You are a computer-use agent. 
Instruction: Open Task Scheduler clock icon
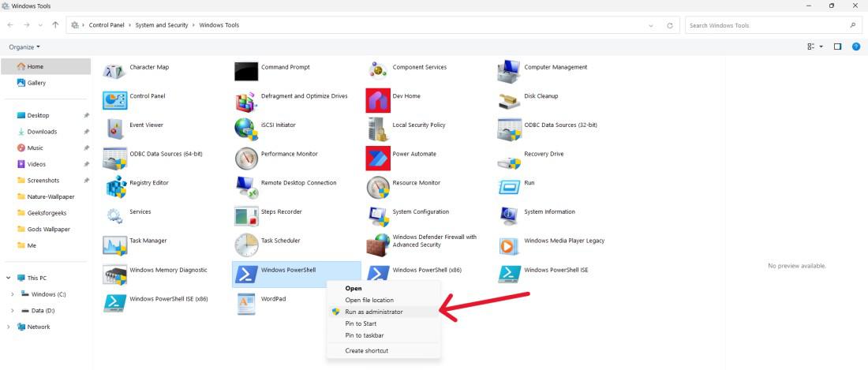[x=246, y=245]
